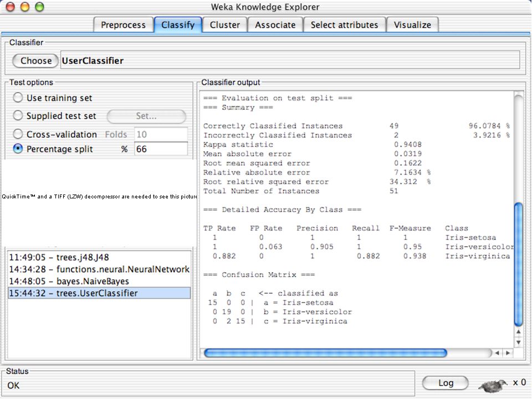Click the output scroll up arrow
532x399 pixels.
point(519,331)
